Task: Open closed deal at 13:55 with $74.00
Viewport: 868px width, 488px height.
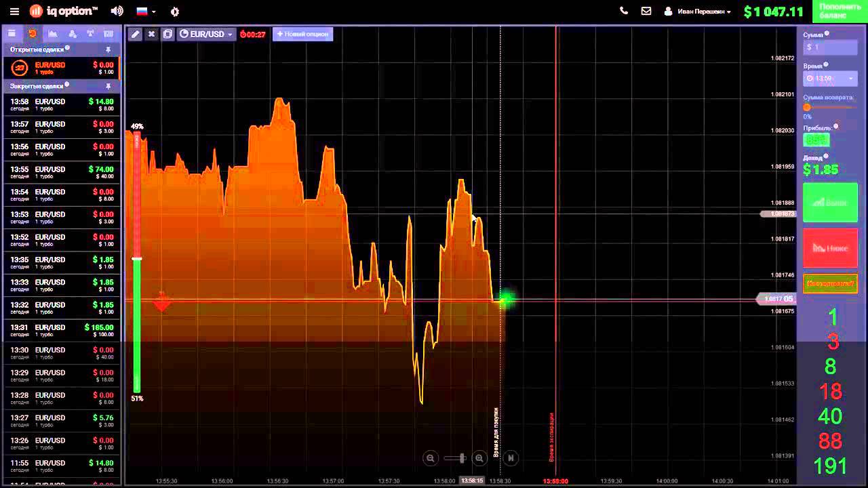Action: click(62, 173)
